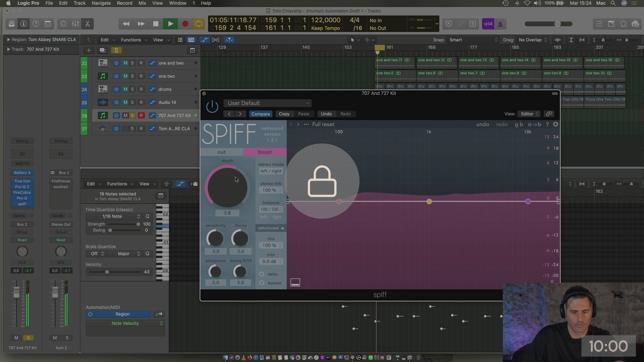Viewport: 644px width, 362px height.
Task: Start playback with the green Play button
Action: click(170, 24)
